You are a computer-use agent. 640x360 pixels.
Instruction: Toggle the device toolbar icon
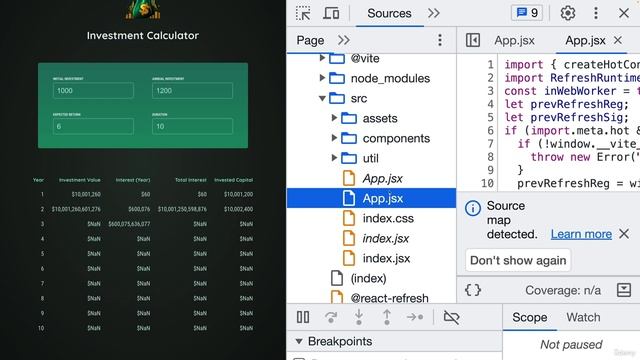(331, 13)
